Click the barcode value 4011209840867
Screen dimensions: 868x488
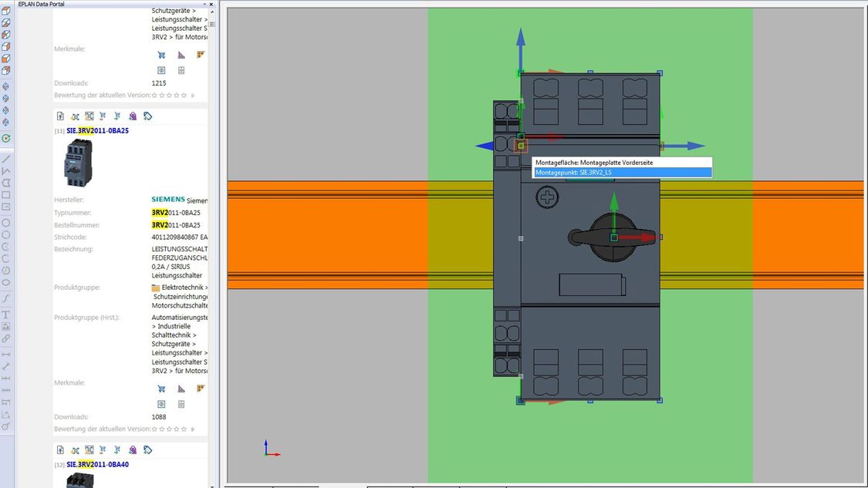175,237
